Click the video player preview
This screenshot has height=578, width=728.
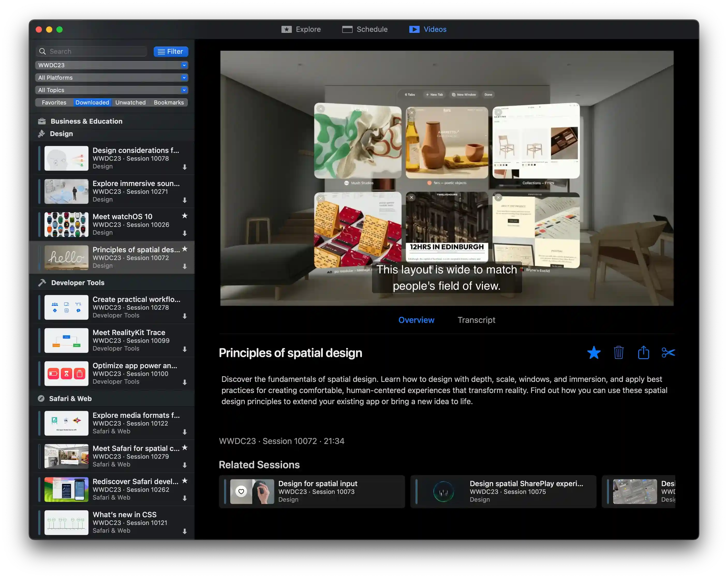[447, 178]
